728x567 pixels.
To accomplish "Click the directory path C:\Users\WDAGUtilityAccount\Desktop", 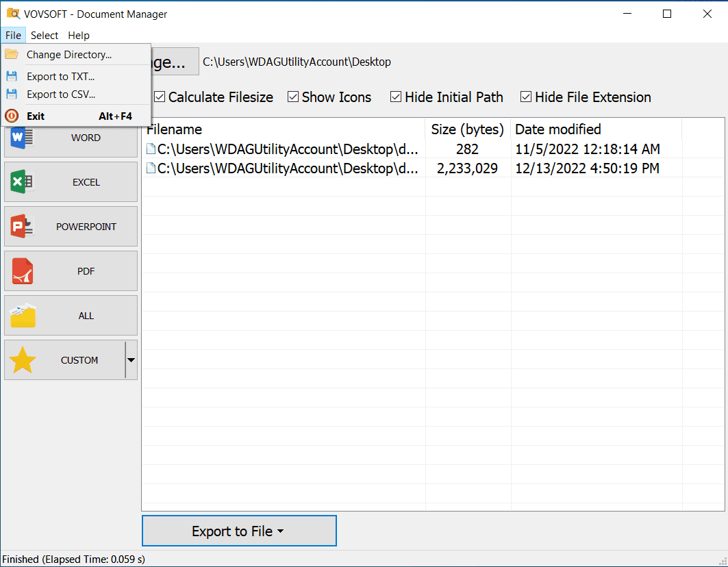I will coord(297,62).
